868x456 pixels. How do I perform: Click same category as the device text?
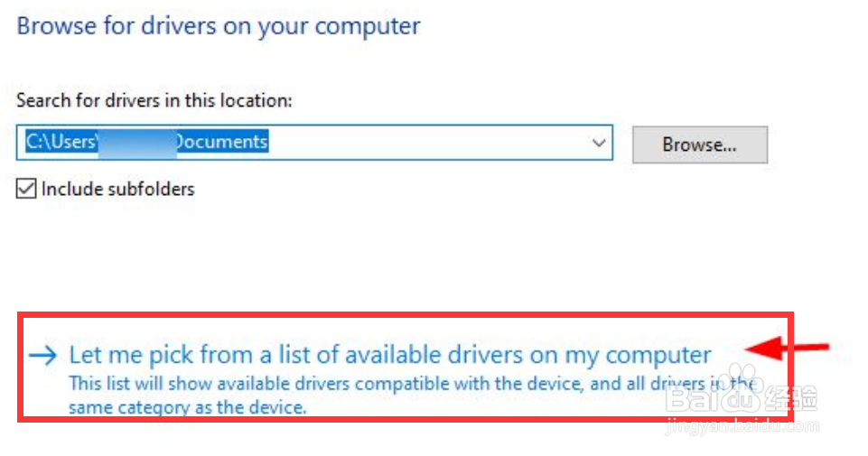coord(188,407)
